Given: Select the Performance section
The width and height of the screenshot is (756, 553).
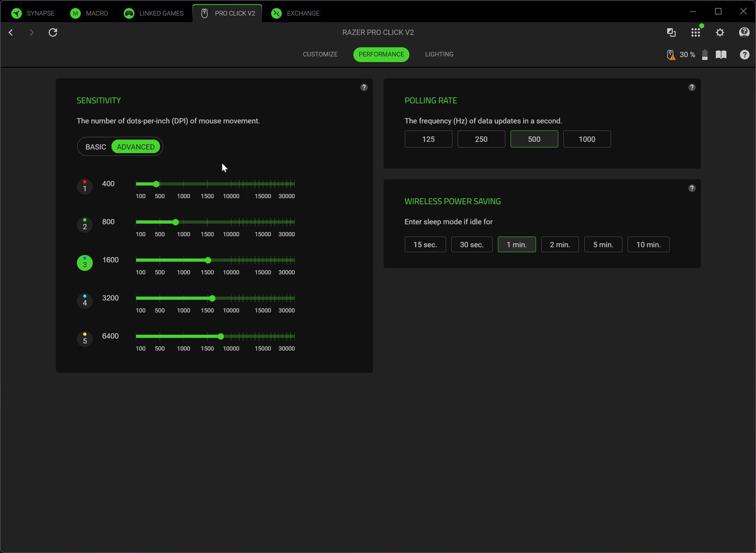Looking at the screenshot, I should [x=381, y=55].
